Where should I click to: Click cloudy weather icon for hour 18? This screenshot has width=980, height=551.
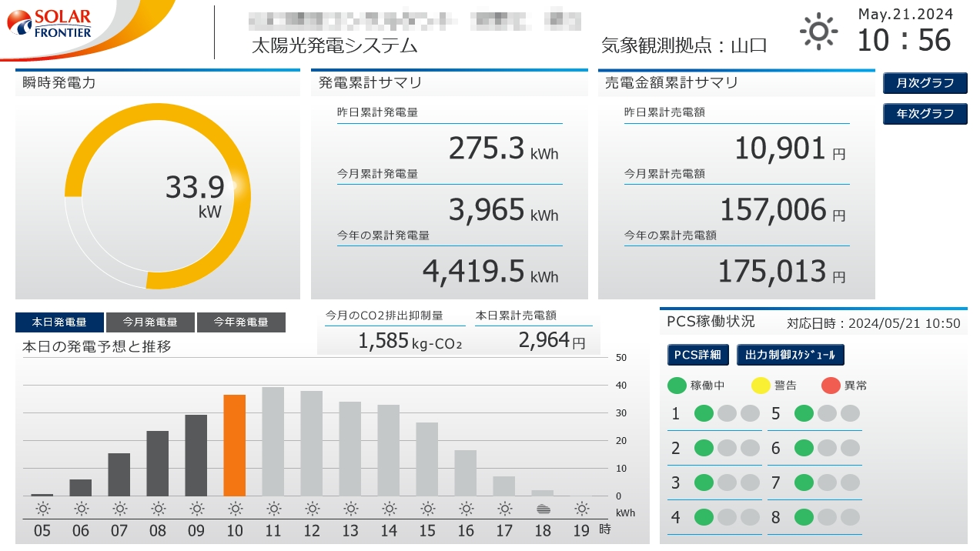tap(543, 508)
